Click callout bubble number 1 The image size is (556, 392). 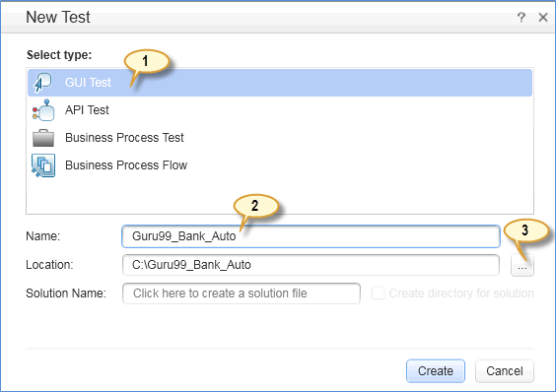pos(146,61)
